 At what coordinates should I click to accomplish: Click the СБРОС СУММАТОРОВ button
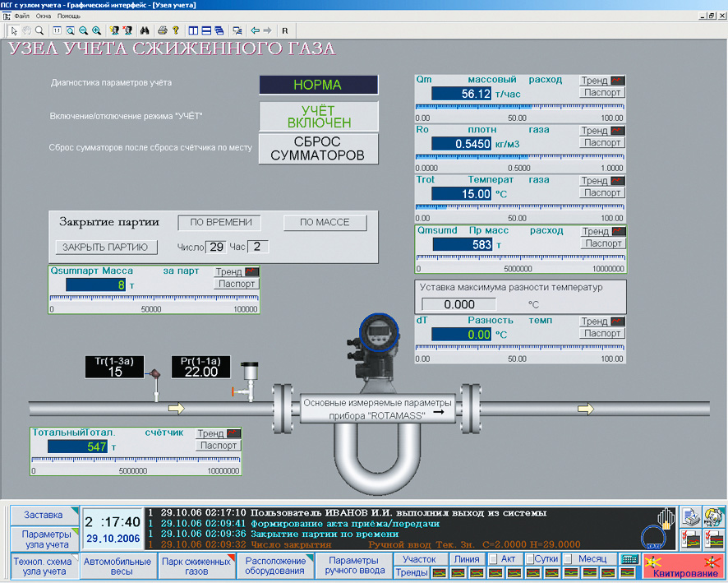coord(319,149)
